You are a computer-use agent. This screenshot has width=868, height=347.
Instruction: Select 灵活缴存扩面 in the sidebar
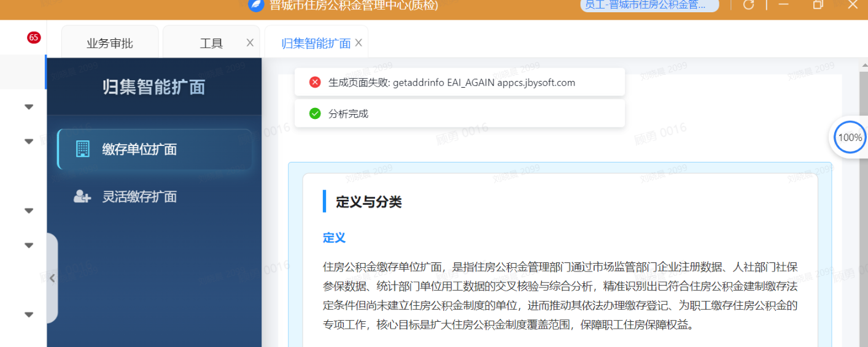coord(139,197)
